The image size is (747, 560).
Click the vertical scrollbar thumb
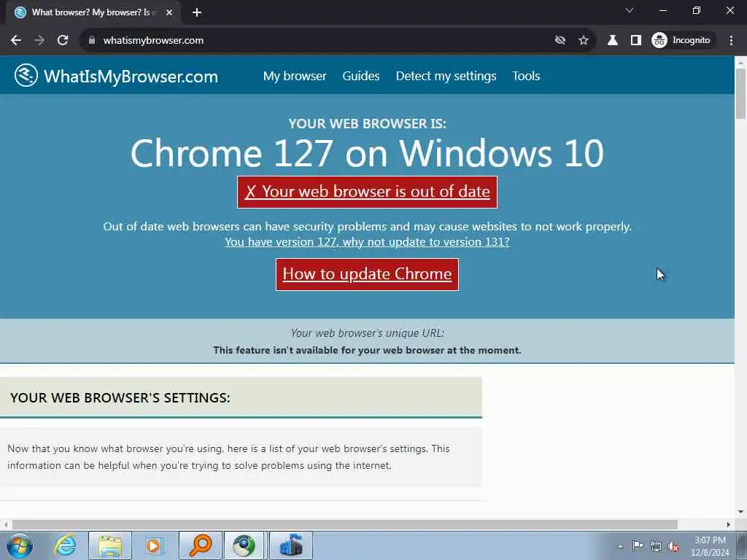[x=740, y=93]
